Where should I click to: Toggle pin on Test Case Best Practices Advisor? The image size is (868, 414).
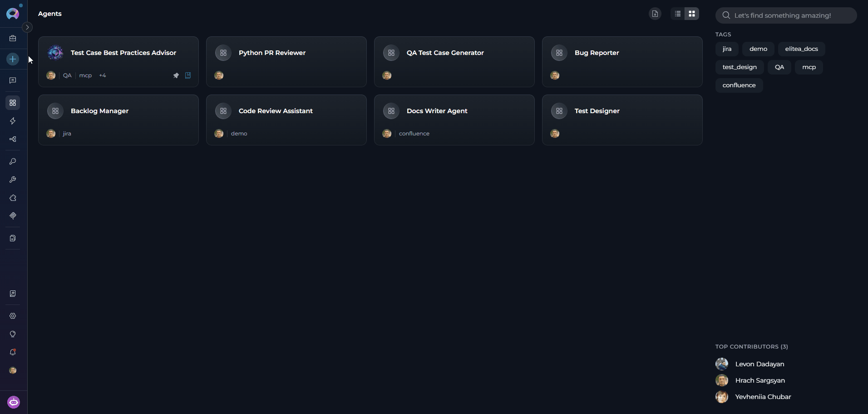point(176,75)
